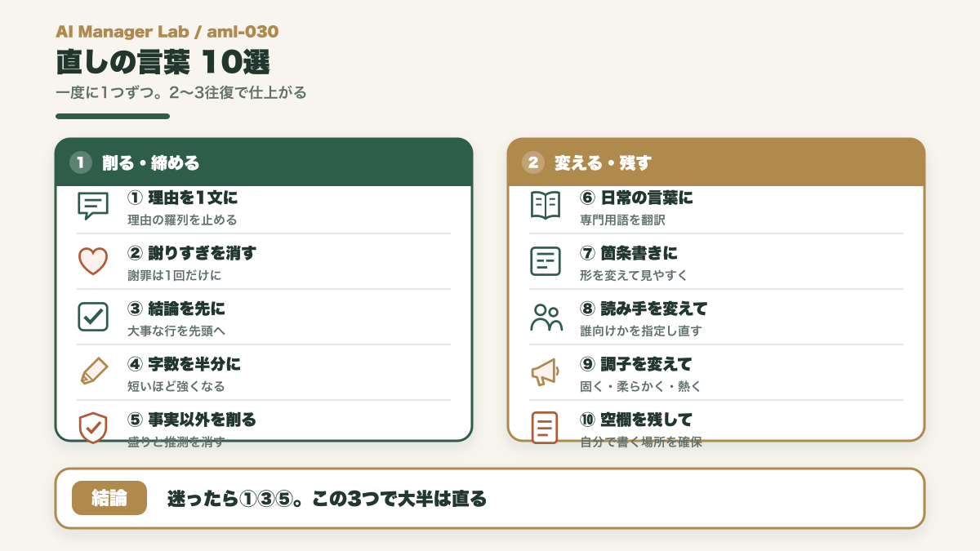Click the description 謝罪は1回だけに
This screenshot has width=980, height=551.
click(174, 275)
